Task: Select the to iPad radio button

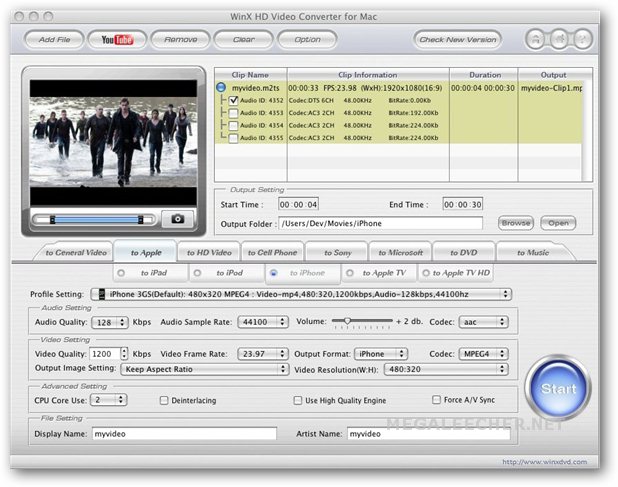Action: [x=121, y=273]
